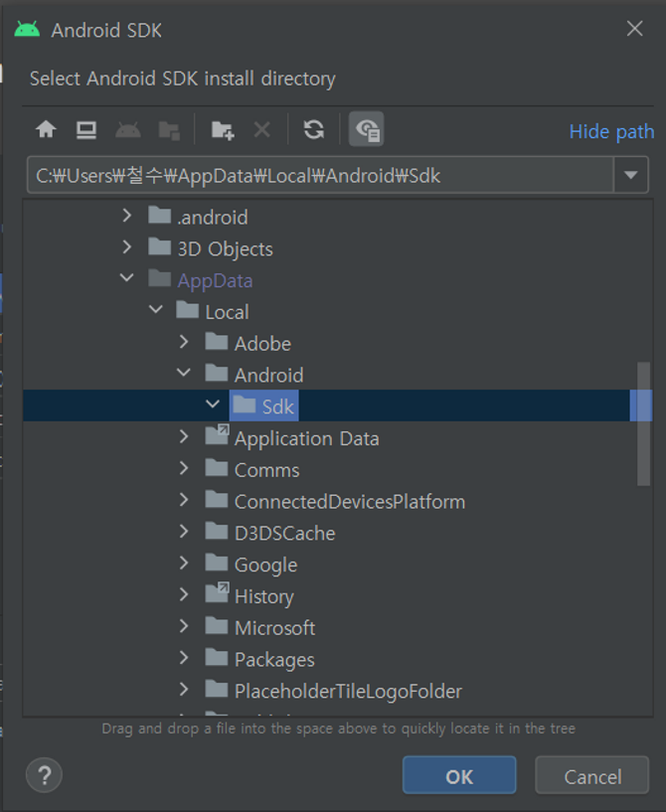This screenshot has width=666, height=812.
Task: Collapse the Android folder node
Action: point(184,373)
